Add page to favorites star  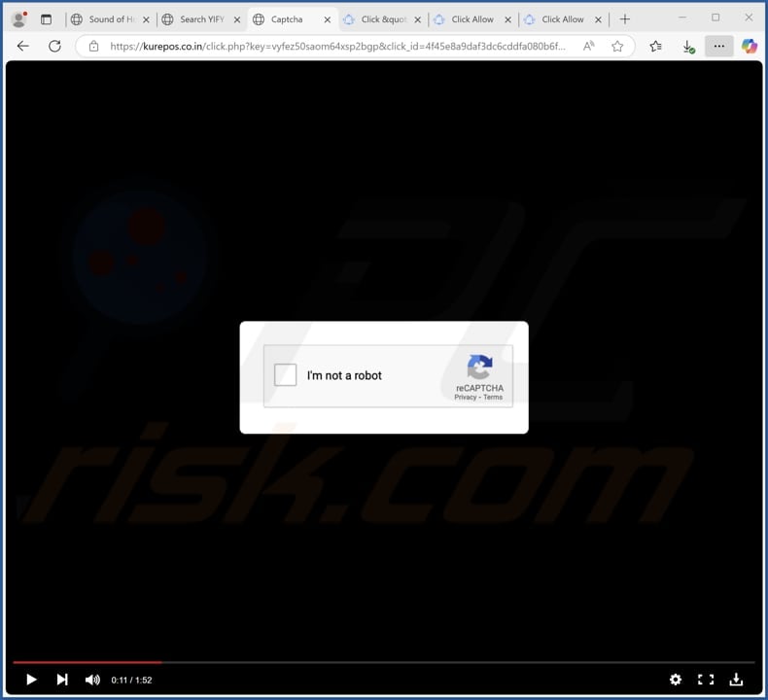click(617, 46)
